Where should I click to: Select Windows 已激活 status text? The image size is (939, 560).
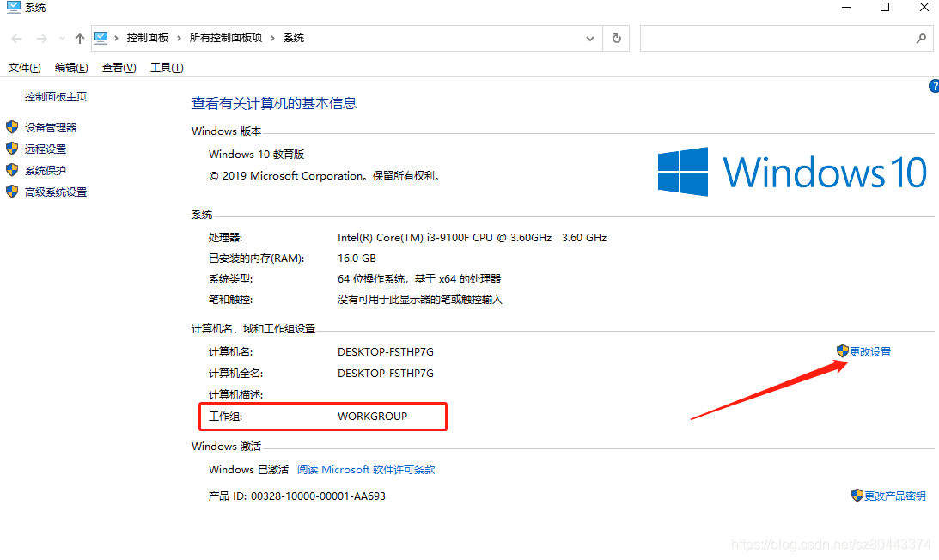248,470
